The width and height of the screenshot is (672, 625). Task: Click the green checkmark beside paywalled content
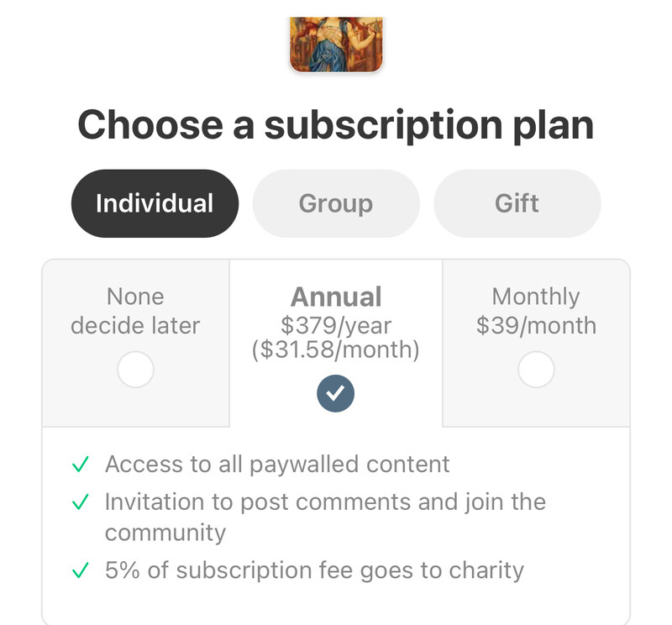tap(81, 465)
